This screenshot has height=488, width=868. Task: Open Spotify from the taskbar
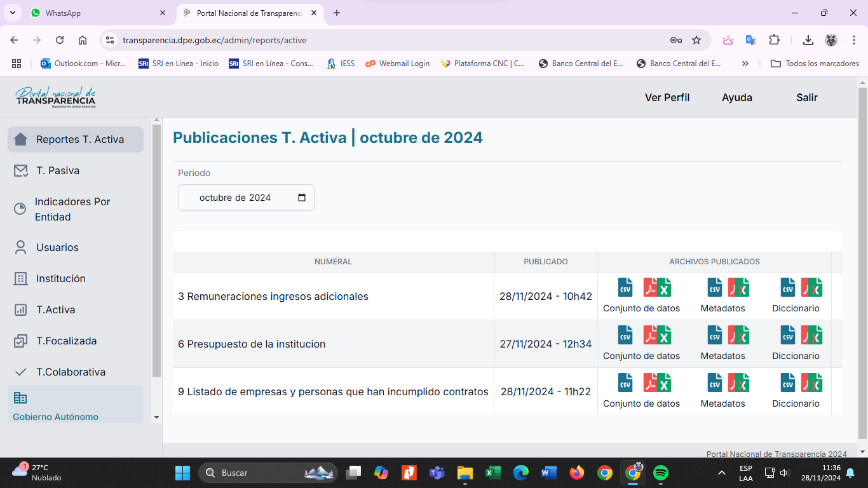661,473
